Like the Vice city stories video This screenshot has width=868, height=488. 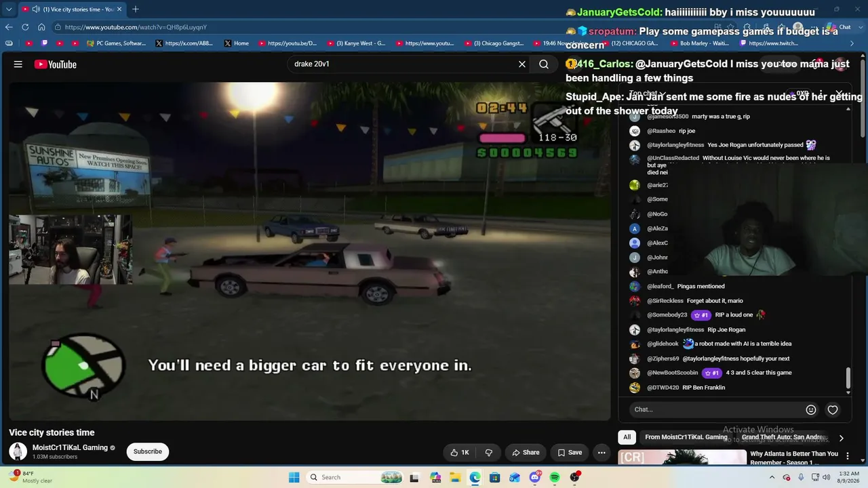pos(460,452)
